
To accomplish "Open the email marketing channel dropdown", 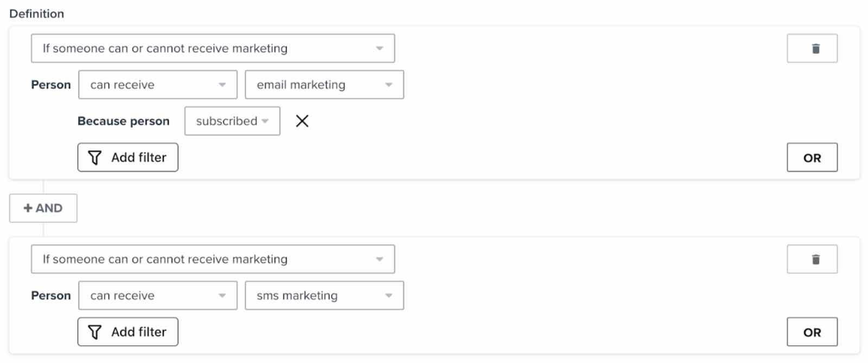I will click(324, 85).
